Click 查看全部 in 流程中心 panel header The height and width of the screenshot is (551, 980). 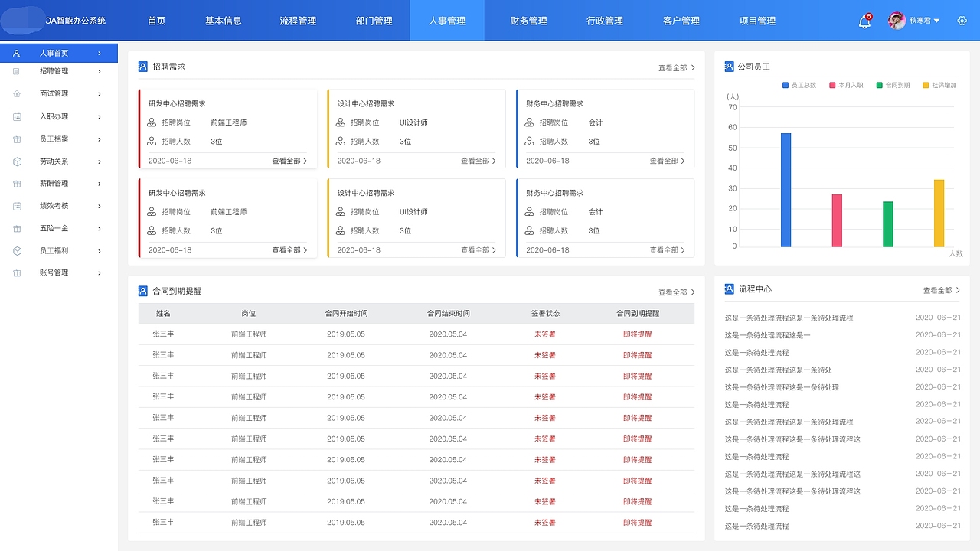[x=942, y=291]
